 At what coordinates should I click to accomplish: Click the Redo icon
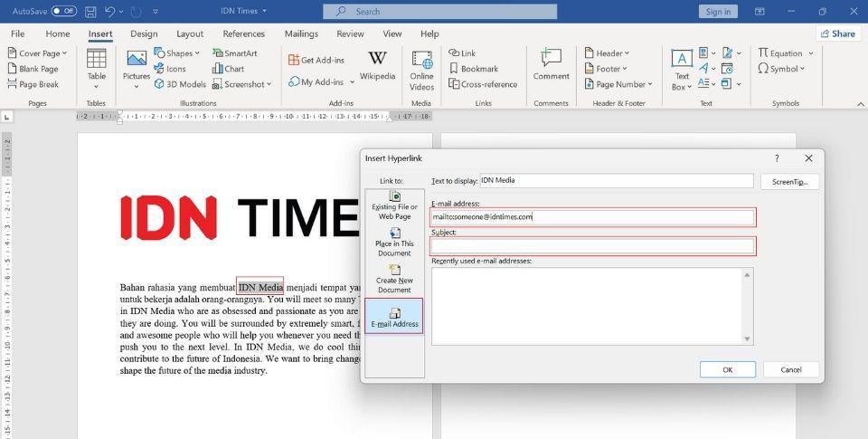click(136, 11)
